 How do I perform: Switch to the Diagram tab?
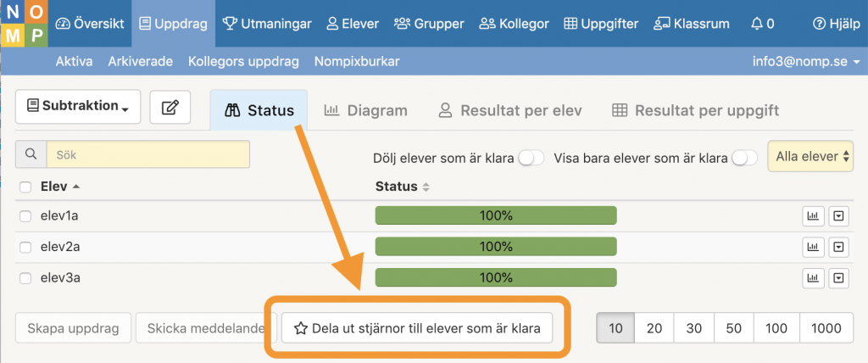pos(365,110)
